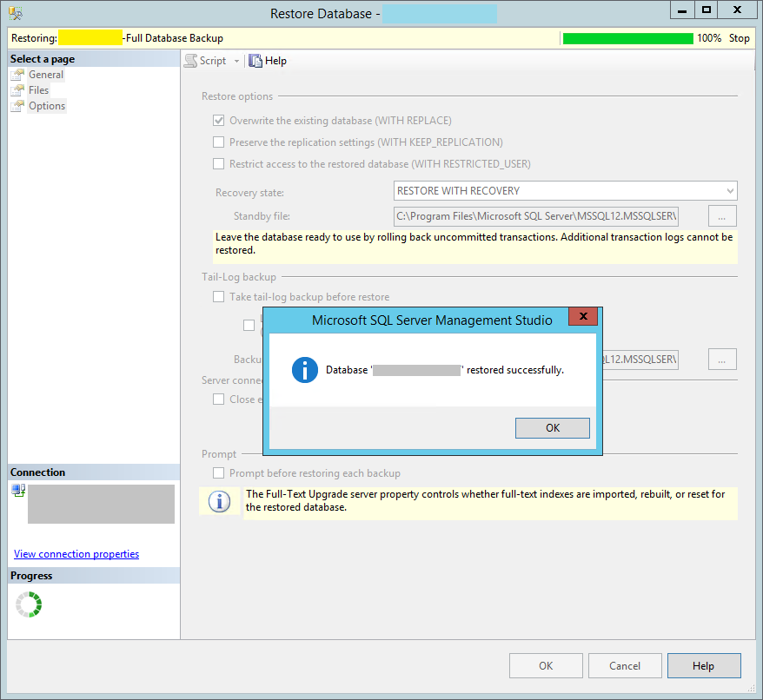Stop the restore operation
Screen dimensions: 763x700
739,38
